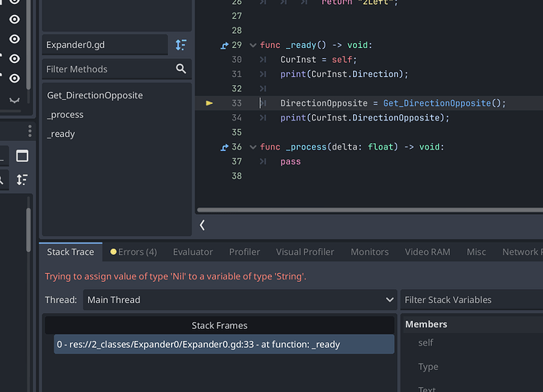
Task: Select stack frame 0 at Expander0.gd:33
Action: click(x=224, y=344)
